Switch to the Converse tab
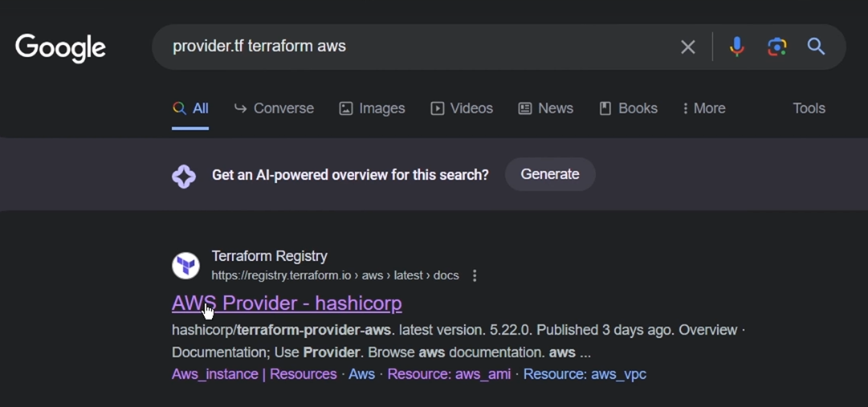This screenshot has width=868, height=407. pos(274,108)
